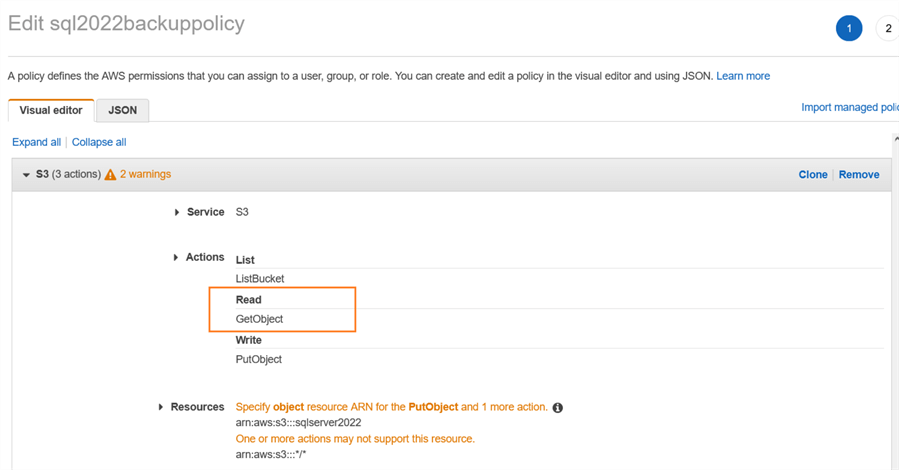899x470 pixels.
Task: Clone the S3 permission block
Action: coord(812,175)
